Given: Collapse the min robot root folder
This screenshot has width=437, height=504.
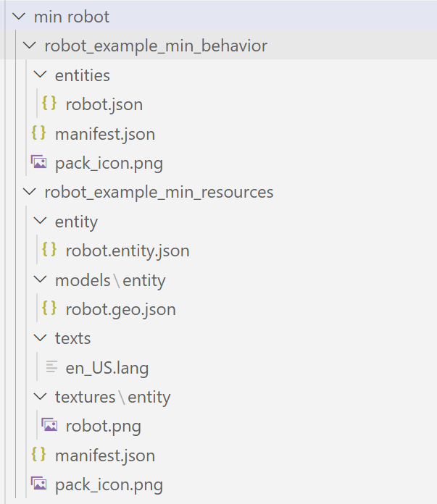Looking at the screenshot, I should pos(19,17).
